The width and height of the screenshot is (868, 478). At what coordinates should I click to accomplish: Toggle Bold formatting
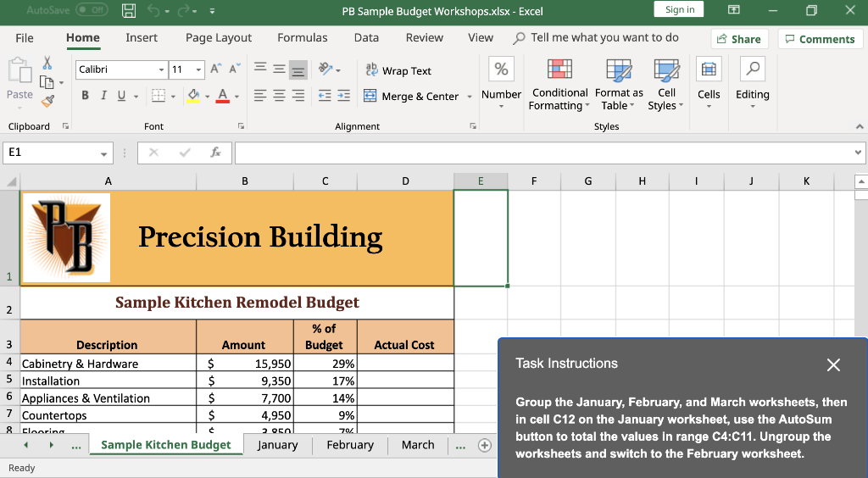pyautogui.click(x=86, y=96)
